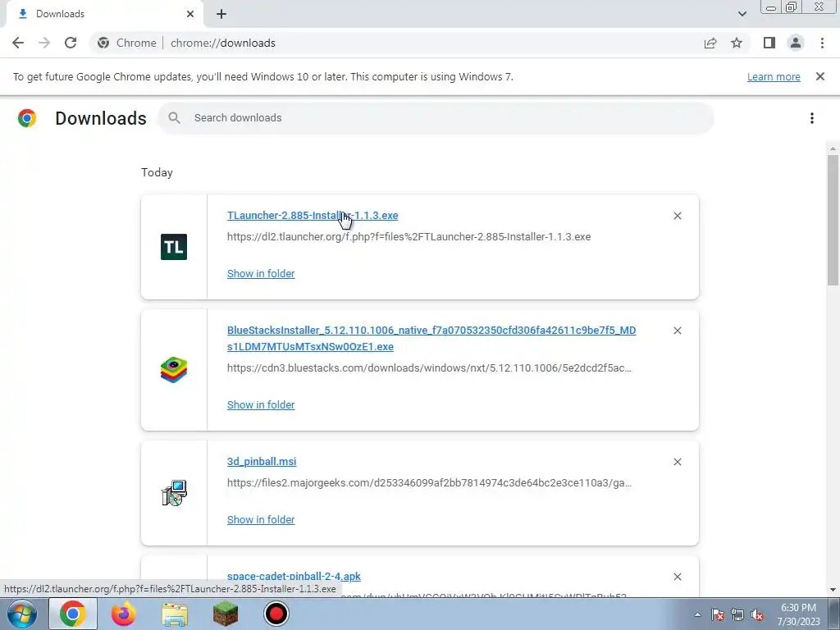Click the bluestacks.com source URL text

coord(429,368)
